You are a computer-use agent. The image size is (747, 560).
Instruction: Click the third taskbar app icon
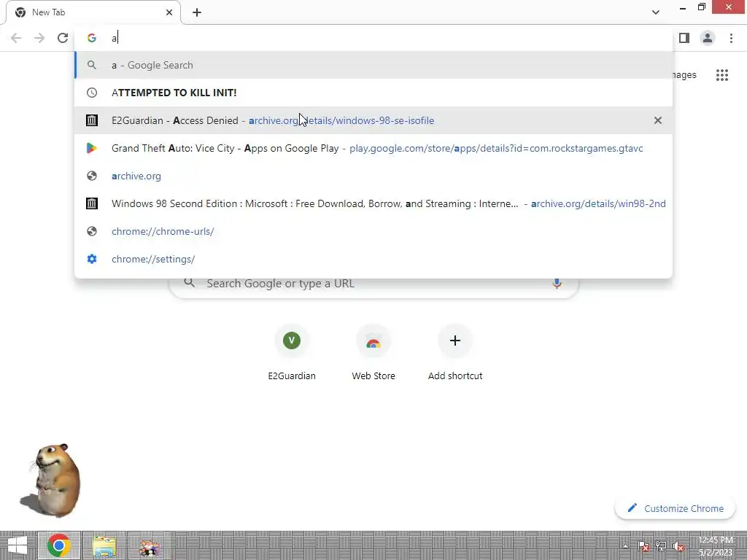pos(149,546)
